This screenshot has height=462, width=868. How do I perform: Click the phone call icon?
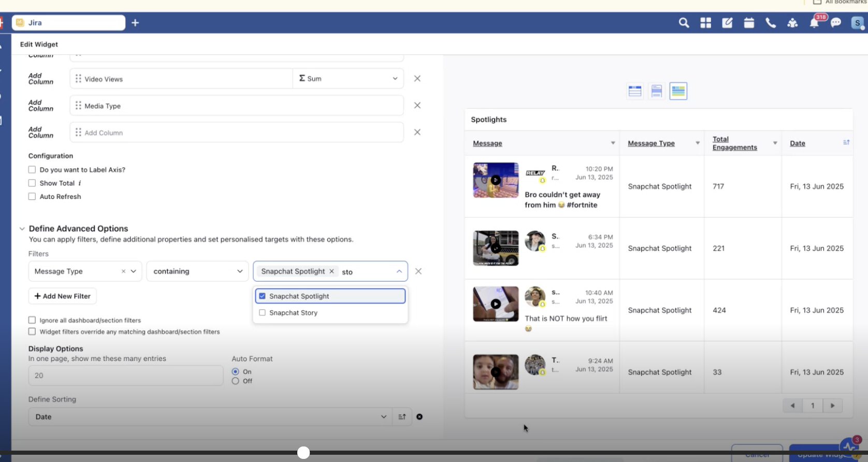pyautogui.click(x=771, y=23)
